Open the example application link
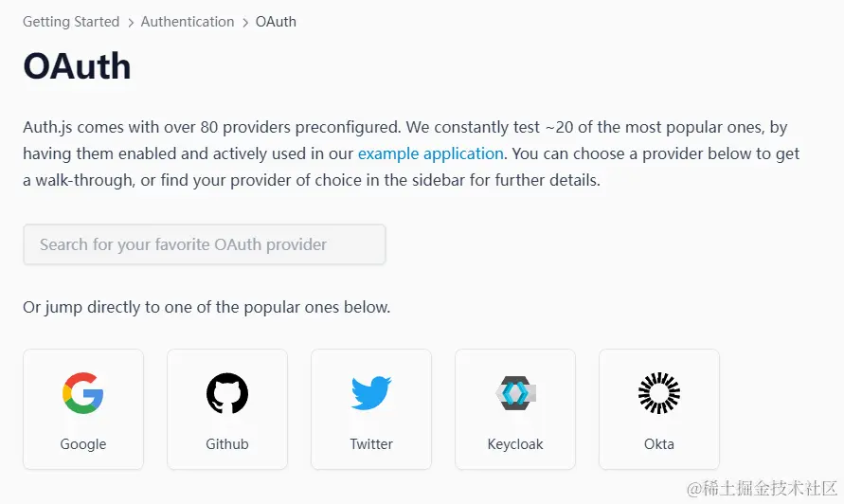Viewport: 844px width, 504px height. coord(430,153)
